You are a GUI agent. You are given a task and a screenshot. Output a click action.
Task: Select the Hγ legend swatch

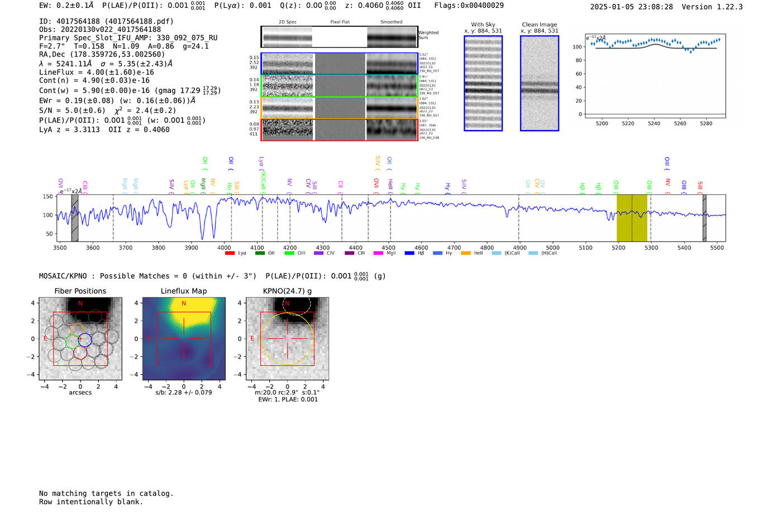point(437,253)
